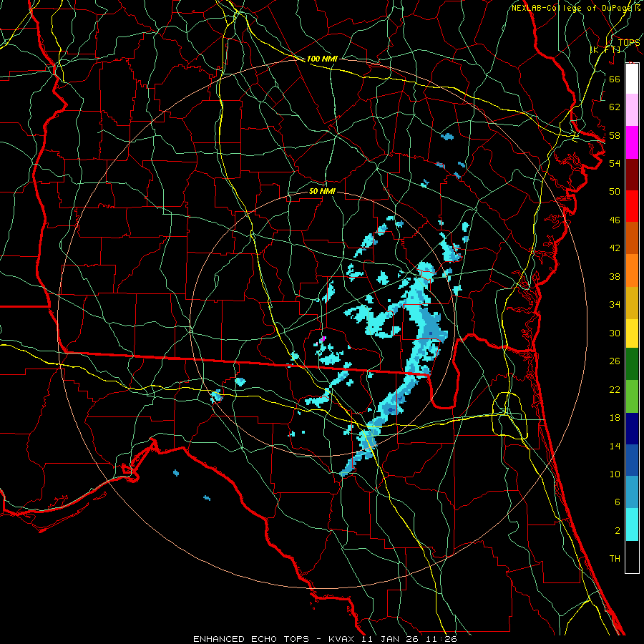Click the legend value "34"
The width and height of the screenshot is (644, 644).
615,305
